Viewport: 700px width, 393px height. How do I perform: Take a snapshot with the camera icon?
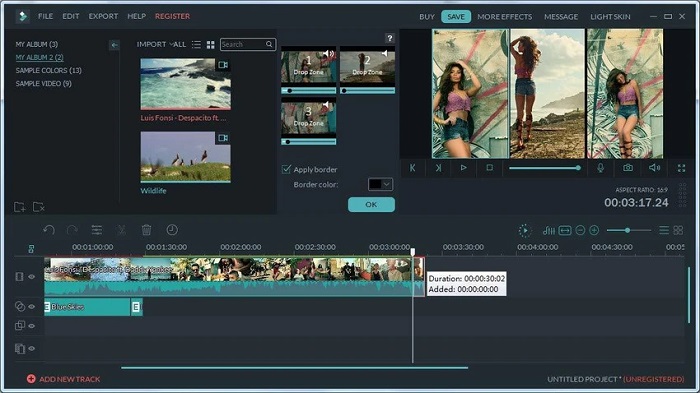(x=628, y=168)
